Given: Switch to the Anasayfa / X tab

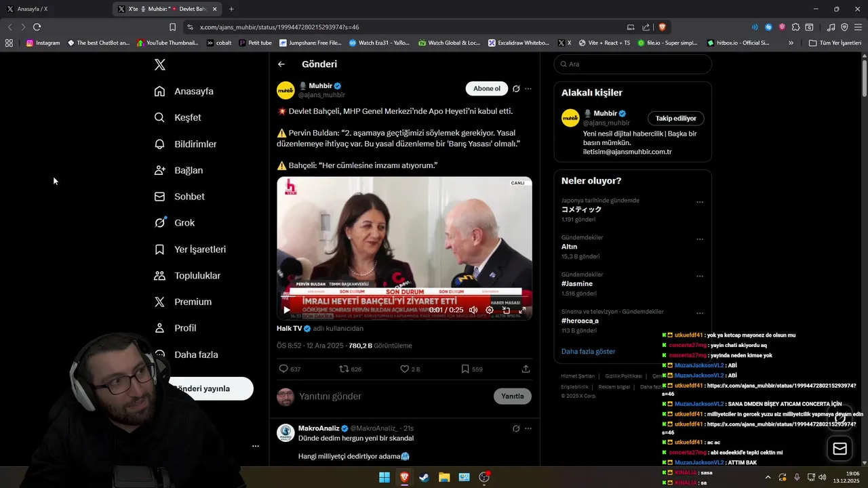Looking at the screenshot, I should (56, 9).
